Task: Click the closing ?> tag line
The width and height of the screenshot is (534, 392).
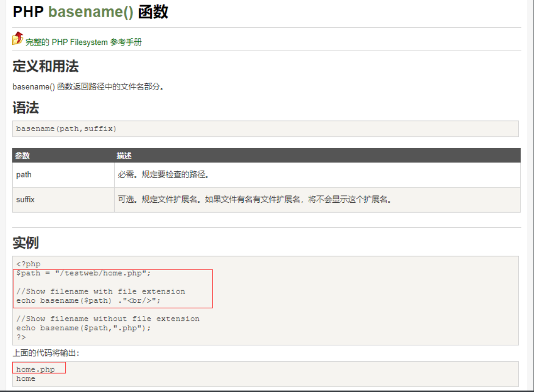Action: pyautogui.click(x=21, y=337)
